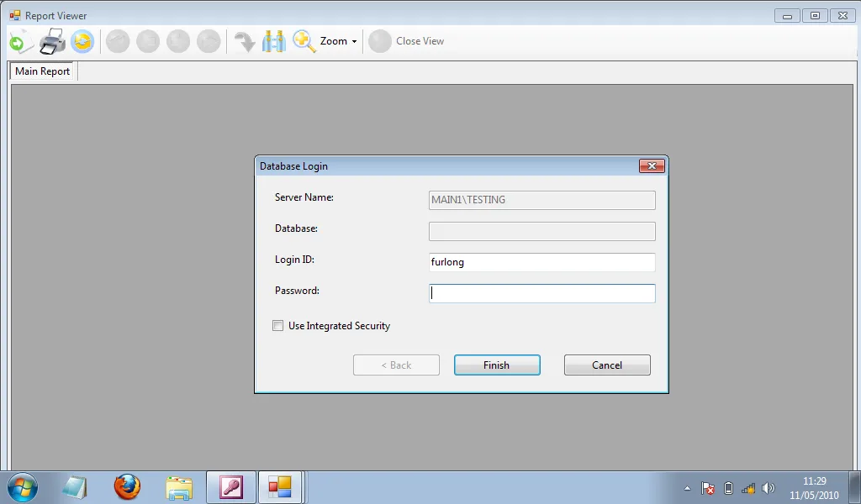The width and height of the screenshot is (861, 504).
Task: Open Find Text with binoculars icon
Action: coord(273,42)
